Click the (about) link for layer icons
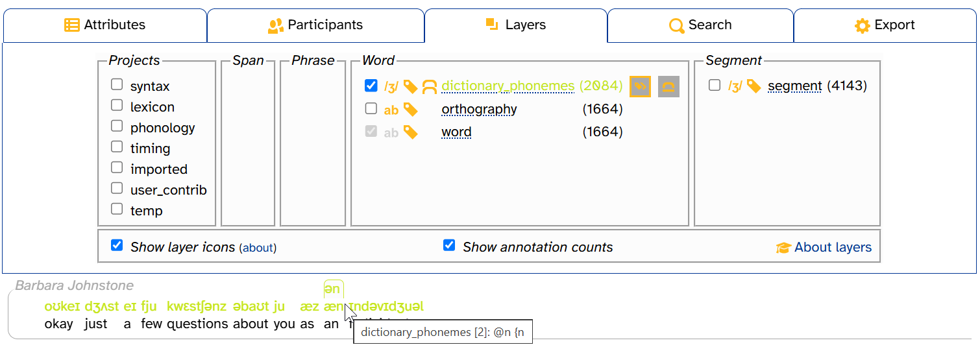980x347 pixels. (x=258, y=248)
